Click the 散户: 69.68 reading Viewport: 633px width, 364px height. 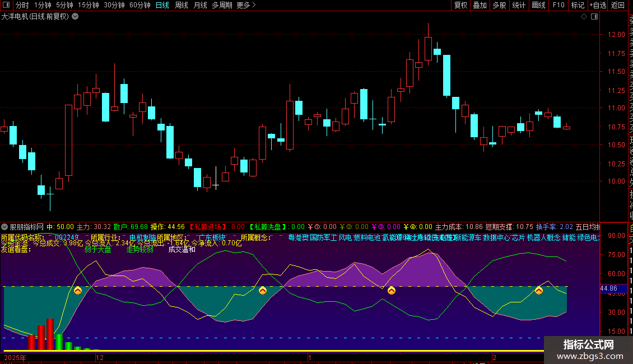click(x=131, y=227)
